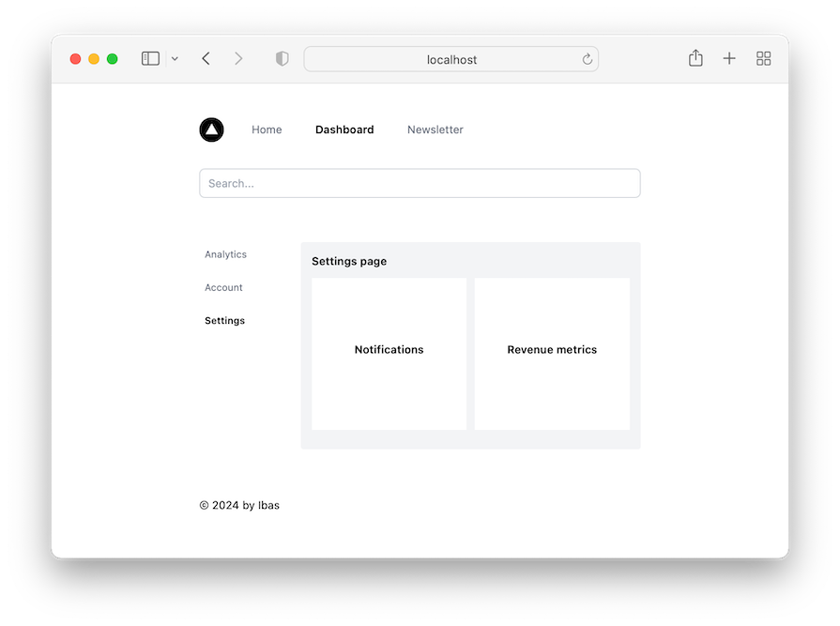
Task: Open the sidebar toggle in Safari toolbar
Action: 150,58
